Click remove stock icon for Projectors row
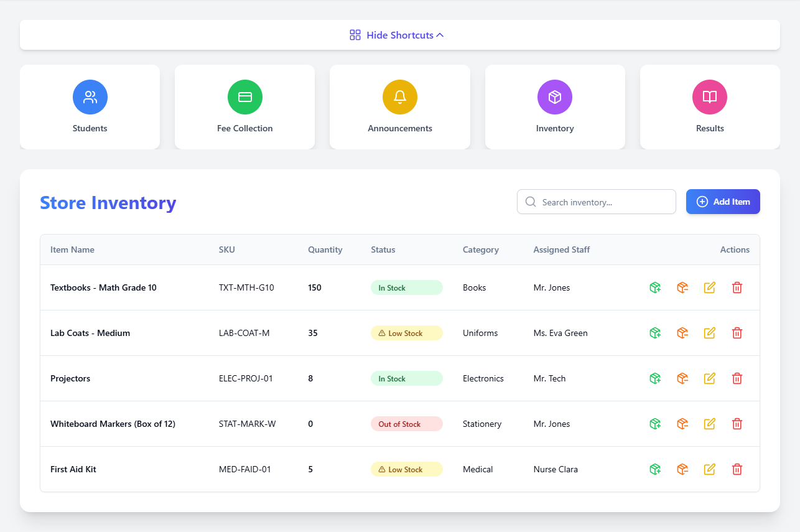The width and height of the screenshot is (800, 532). tap(682, 378)
